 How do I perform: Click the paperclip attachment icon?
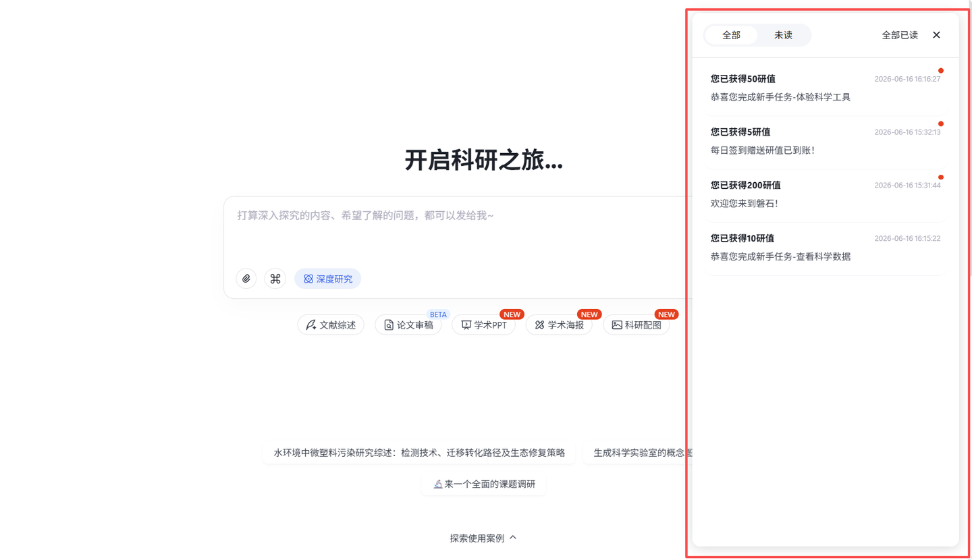pos(246,279)
